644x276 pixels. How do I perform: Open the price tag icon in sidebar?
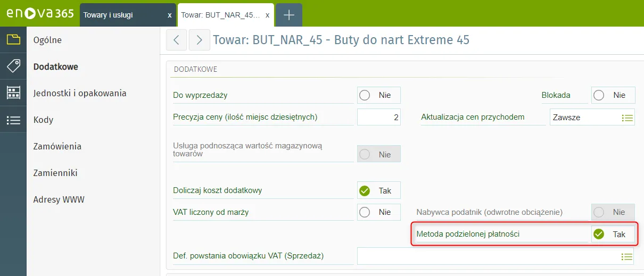[x=13, y=66]
